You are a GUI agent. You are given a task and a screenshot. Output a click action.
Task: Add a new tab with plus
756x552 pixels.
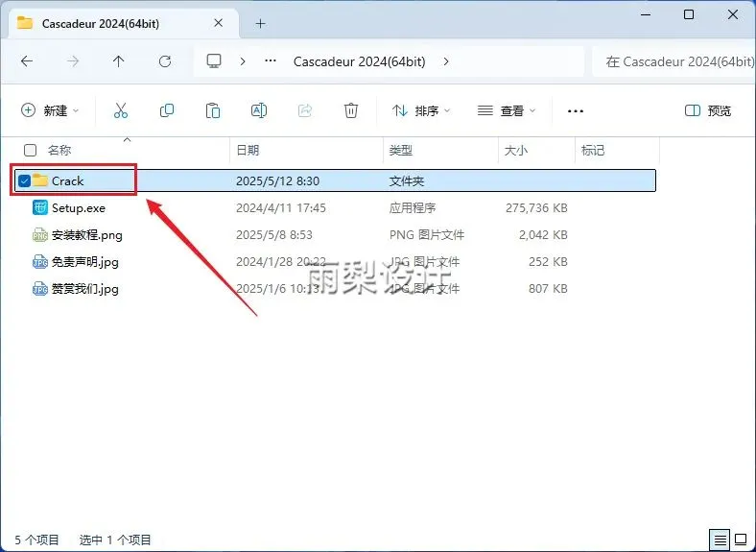(260, 23)
